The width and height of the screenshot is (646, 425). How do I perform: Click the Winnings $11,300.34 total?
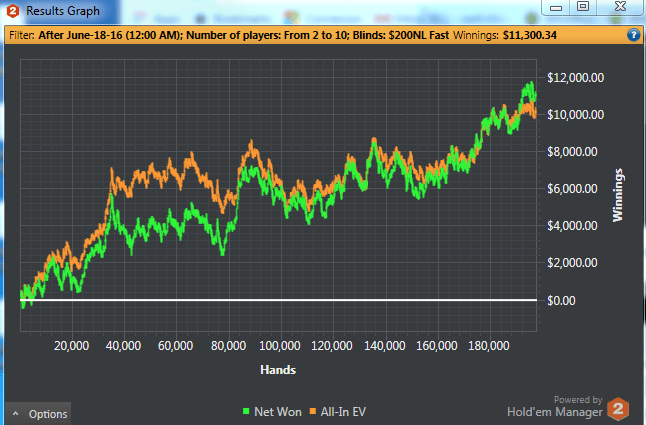(505, 35)
